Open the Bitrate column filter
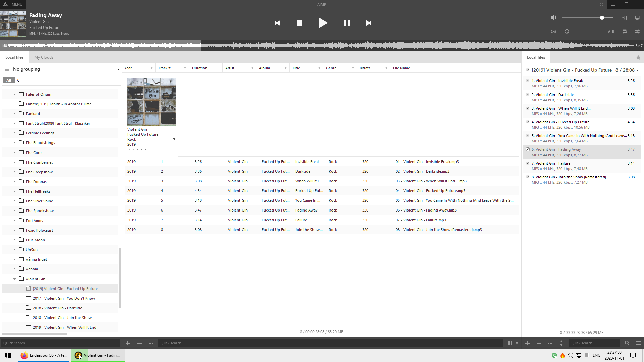Viewport: 644px width, 362px height. [x=386, y=68]
